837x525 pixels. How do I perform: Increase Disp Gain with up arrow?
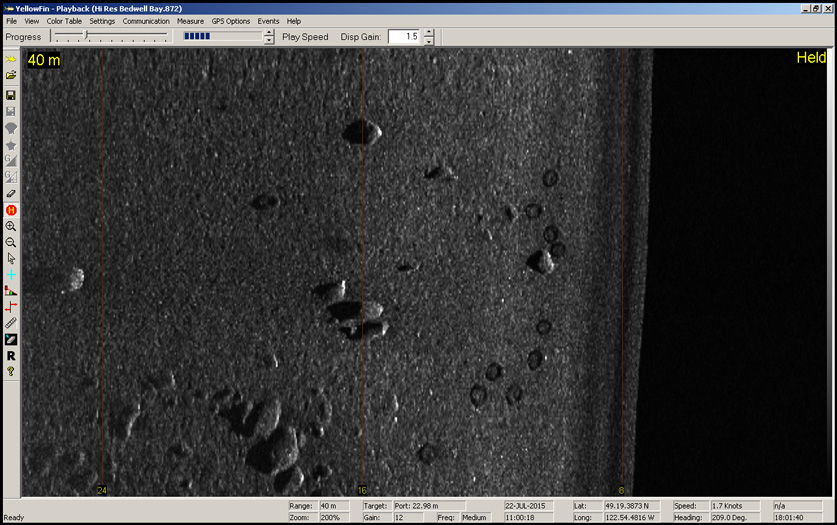pyautogui.click(x=429, y=32)
